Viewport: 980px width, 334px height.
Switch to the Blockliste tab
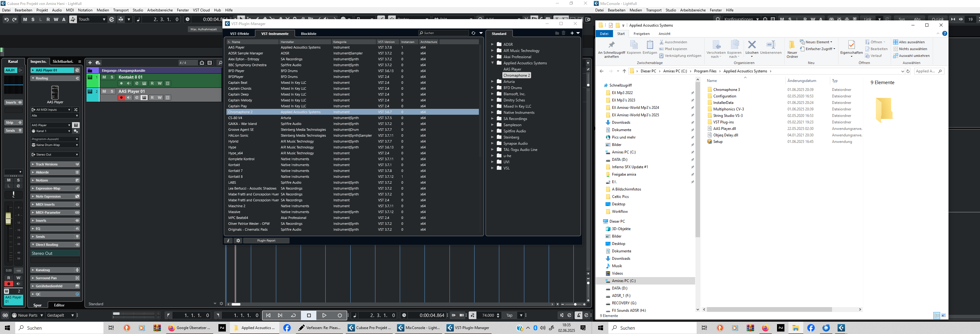tap(309, 33)
